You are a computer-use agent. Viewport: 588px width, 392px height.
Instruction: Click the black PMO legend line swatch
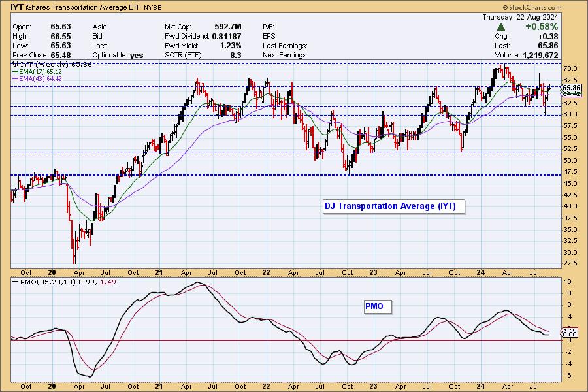16,282
